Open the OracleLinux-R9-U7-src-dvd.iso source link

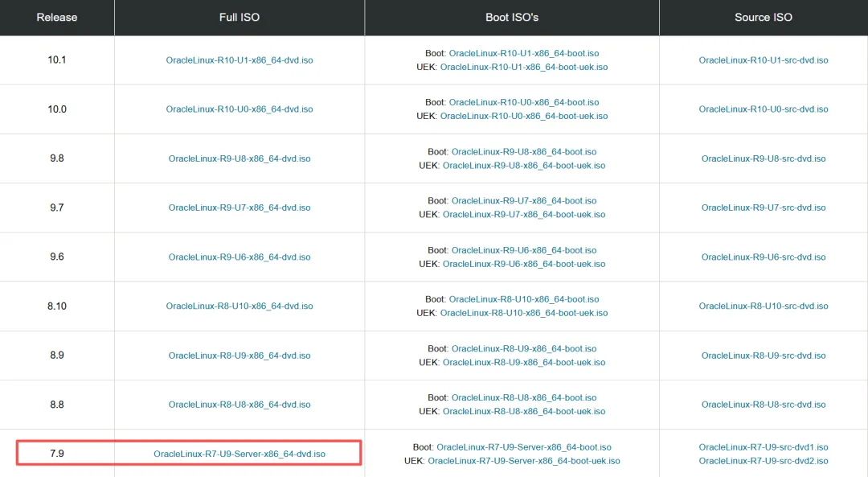764,208
